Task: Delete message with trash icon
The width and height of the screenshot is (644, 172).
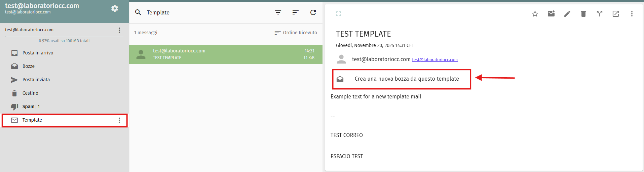Action: 583,14
